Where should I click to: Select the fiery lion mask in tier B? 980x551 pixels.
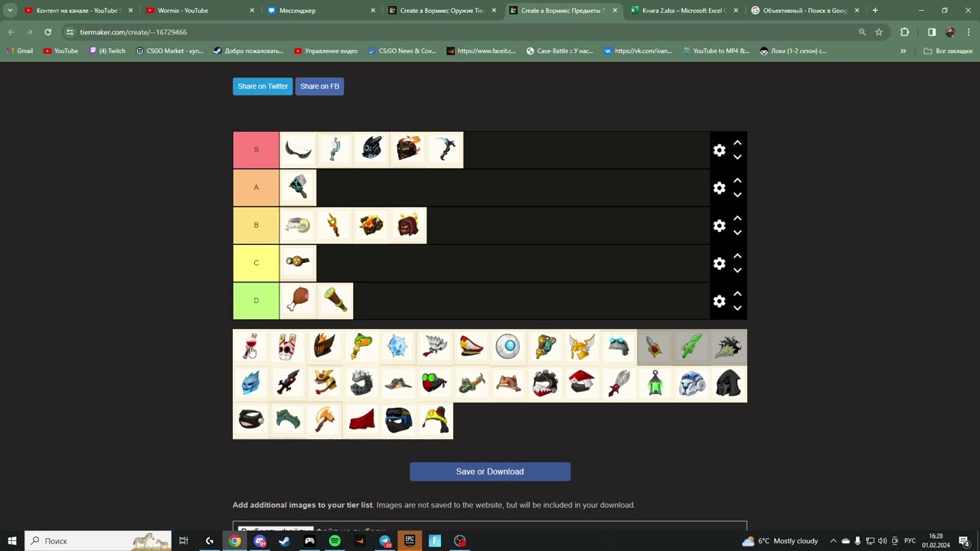coord(408,225)
